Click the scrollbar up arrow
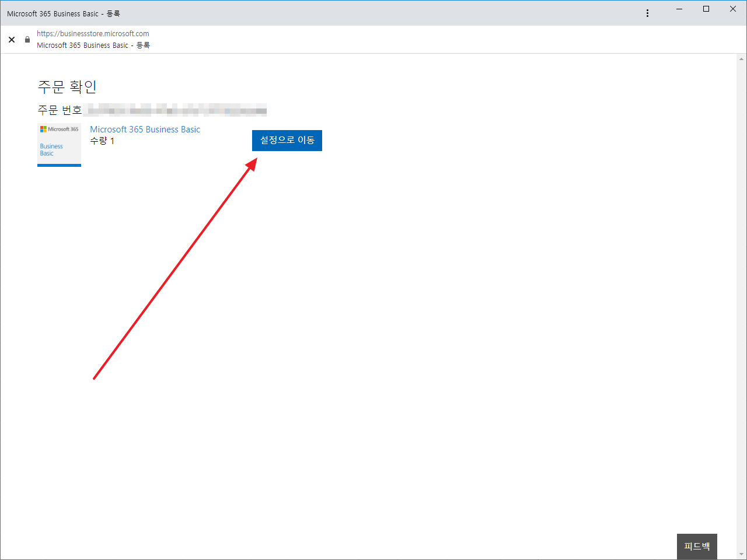 click(x=741, y=59)
